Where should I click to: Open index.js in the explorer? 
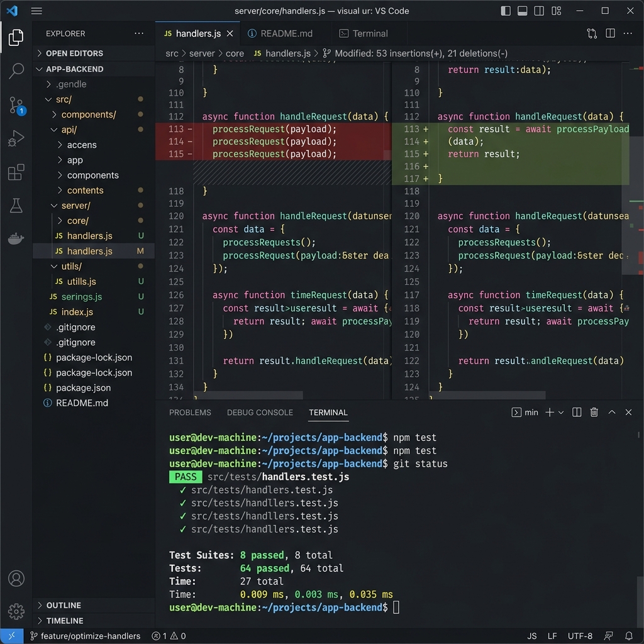[94, 312]
